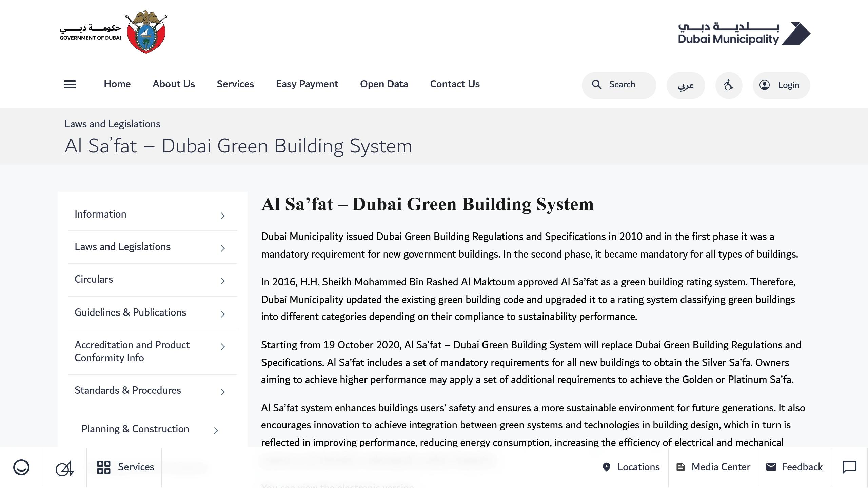Screen dimensions: 868x488
Task: Click the Government of Dubai logo
Action: coord(114,32)
